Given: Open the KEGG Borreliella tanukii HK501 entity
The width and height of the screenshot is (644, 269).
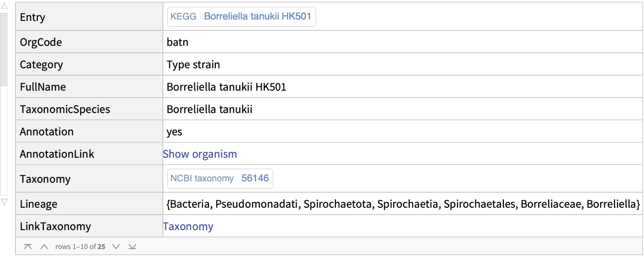Looking at the screenshot, I should pos(241,16).
